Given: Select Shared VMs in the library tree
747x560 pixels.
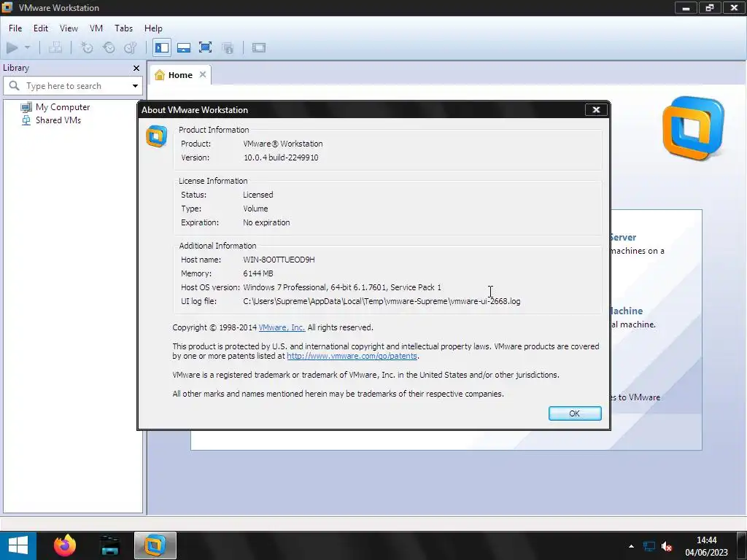Looking at the screenshot, I should [51, 120].
